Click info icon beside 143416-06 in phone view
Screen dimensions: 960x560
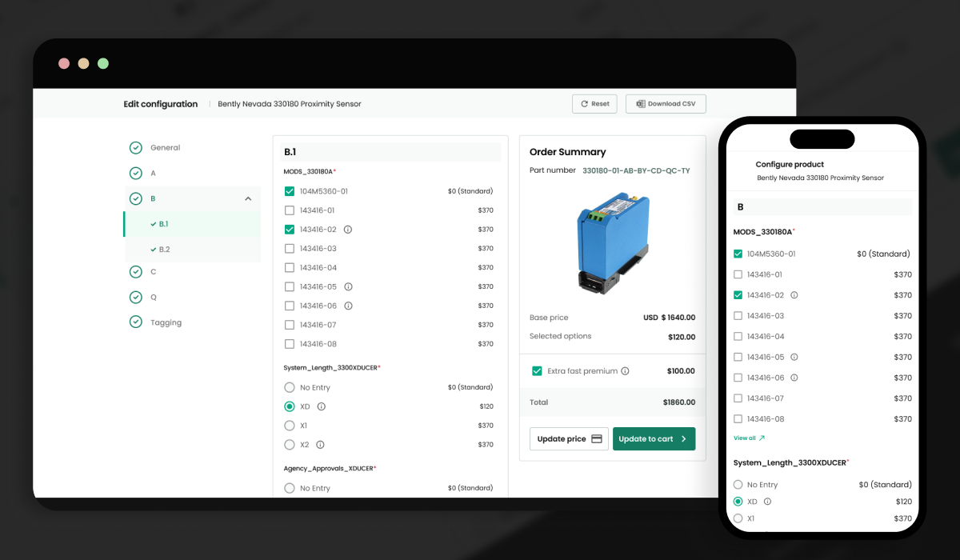794,378
